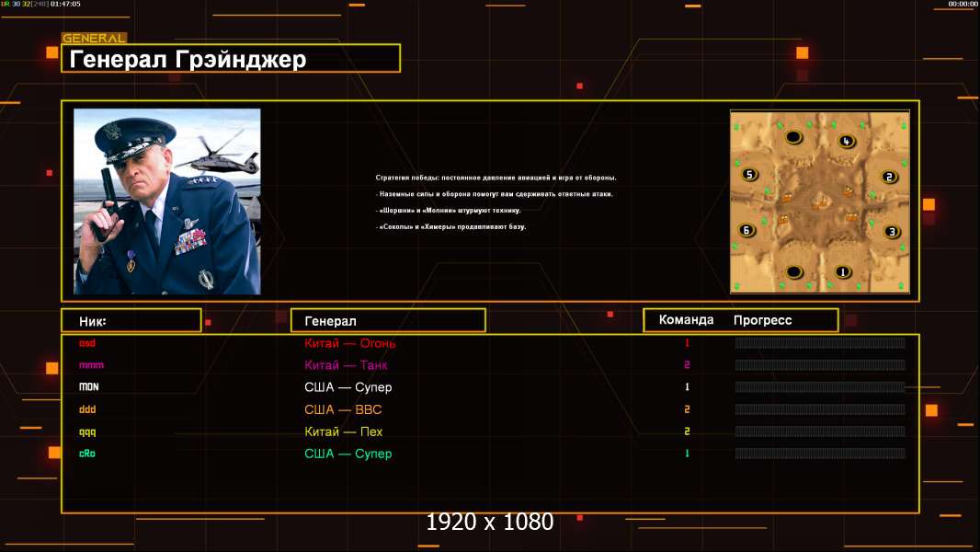The image size is (980, 552).
Task: Click General Granger's portrait image
Action: tap(167, 201)
